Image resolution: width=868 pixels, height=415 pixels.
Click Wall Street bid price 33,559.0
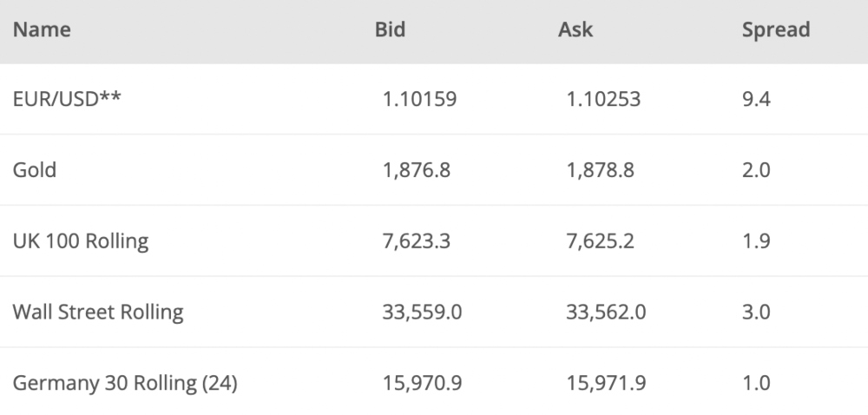[x=423, y=313]
